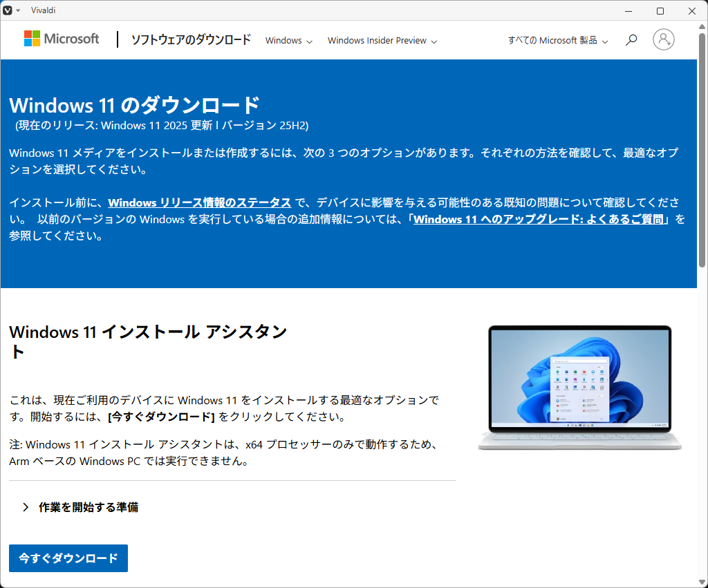Minimize the Vivaldi window
Screen dimensions: 708x588
(x=628, y=11)
